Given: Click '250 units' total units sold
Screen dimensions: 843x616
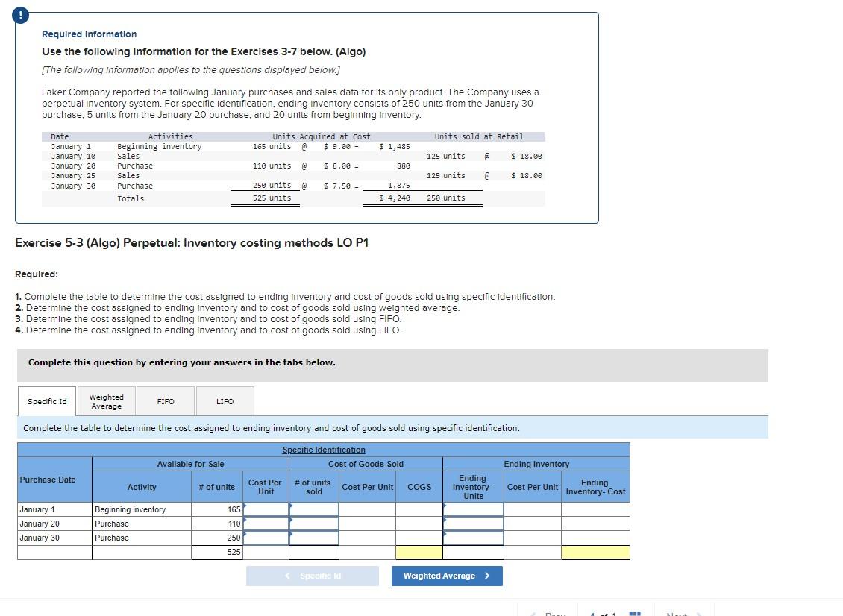Looking at the screenshot, I should pyautogui.click(x=445, y=198).
